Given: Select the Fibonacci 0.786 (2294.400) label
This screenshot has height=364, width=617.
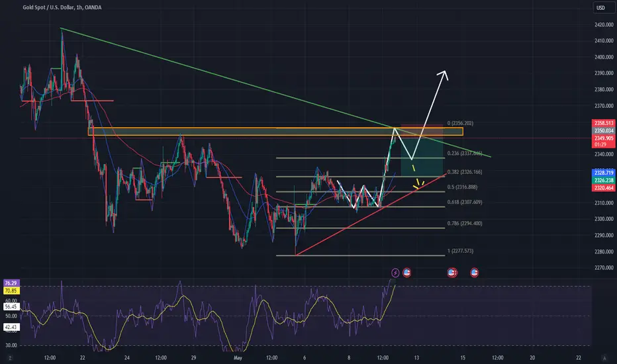Looking at the screenshot, I should [x=465, y=223].
